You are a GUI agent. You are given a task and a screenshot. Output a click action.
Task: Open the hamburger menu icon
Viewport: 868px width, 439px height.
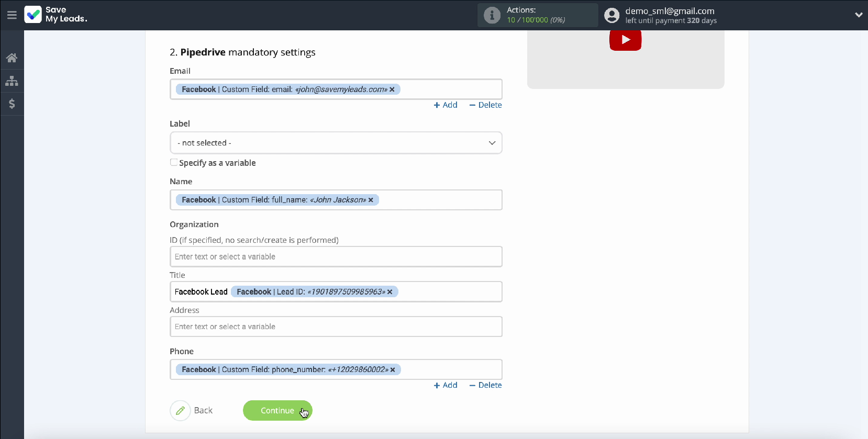12,15
